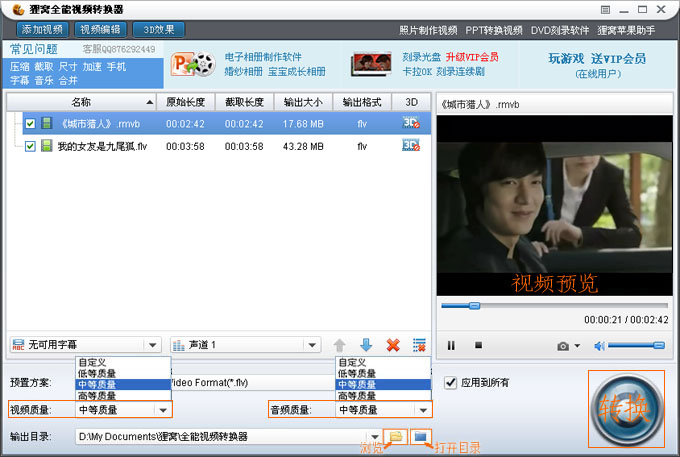680x457 pixels.
Task: Delete selected file with red X icon
Action: pos(393,345)
